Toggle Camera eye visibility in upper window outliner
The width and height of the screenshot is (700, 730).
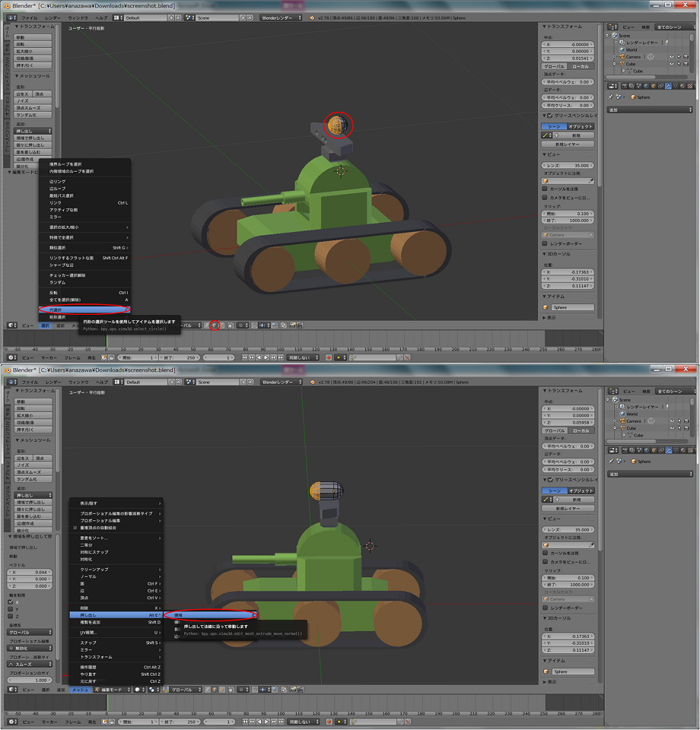click(x=671, y=57)
